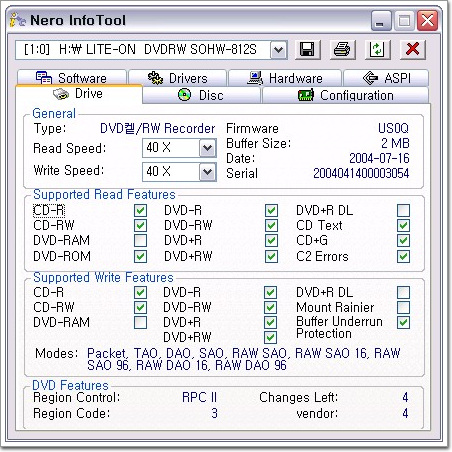Toggle CD+G read checkbox
This screenshot has width=452, height=452.
403,240
